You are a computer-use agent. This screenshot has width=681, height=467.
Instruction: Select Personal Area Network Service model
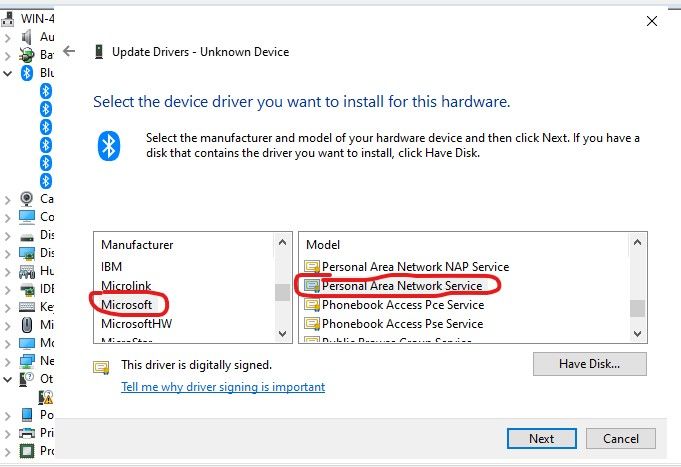pos(402,286)
